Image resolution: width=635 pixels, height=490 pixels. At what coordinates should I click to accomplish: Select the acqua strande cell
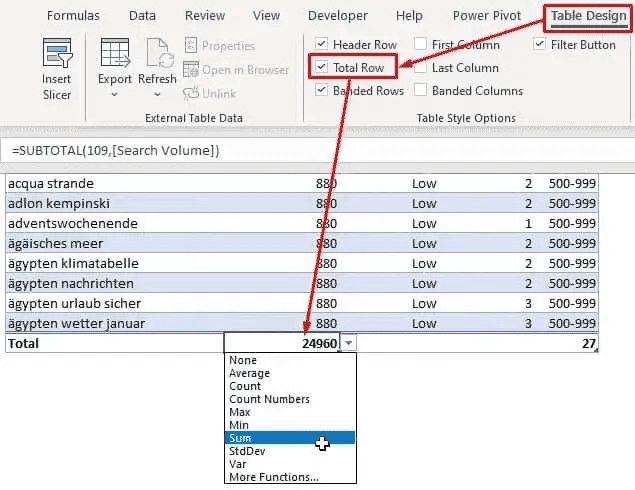[115, 183]
